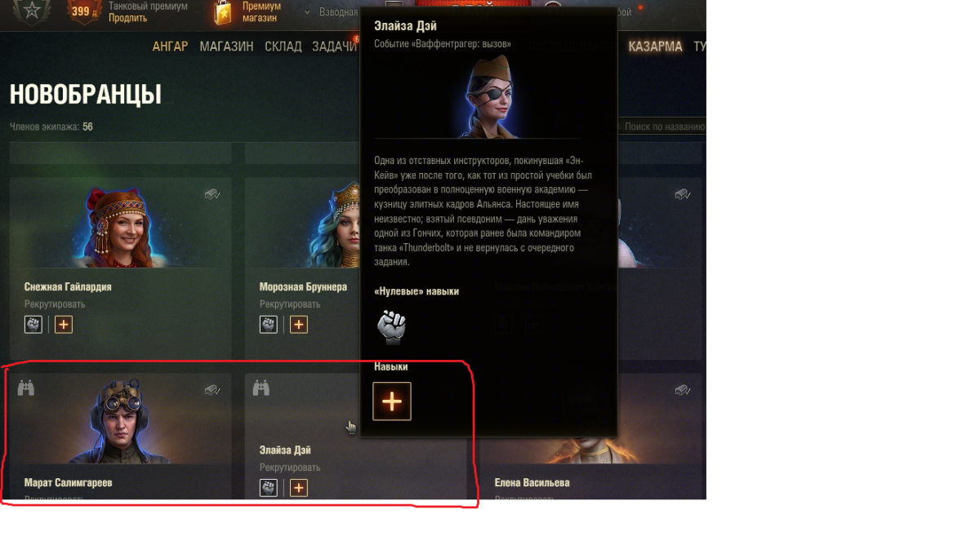
Task: Open the КАЗАРМА tab
Action: pyautogui.click(x=655, y=47)
